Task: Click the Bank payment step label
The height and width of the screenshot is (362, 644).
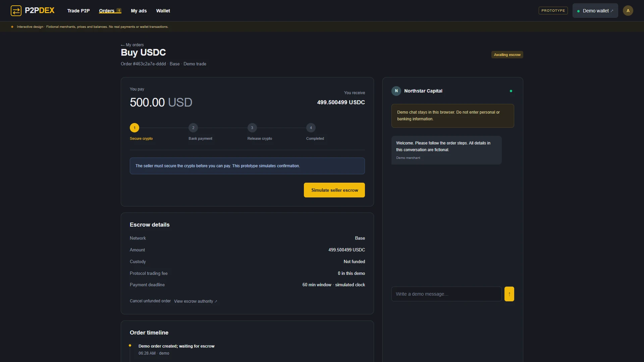Action: [x=200, y=138]
